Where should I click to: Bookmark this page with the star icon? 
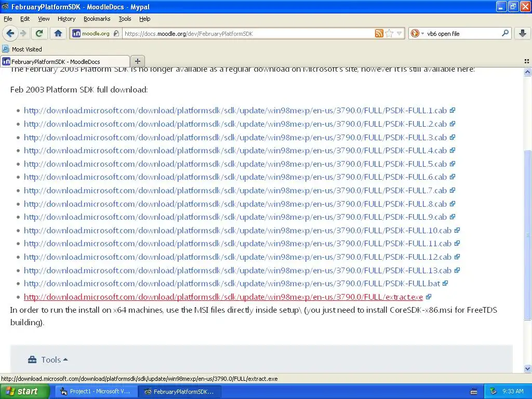390,33
